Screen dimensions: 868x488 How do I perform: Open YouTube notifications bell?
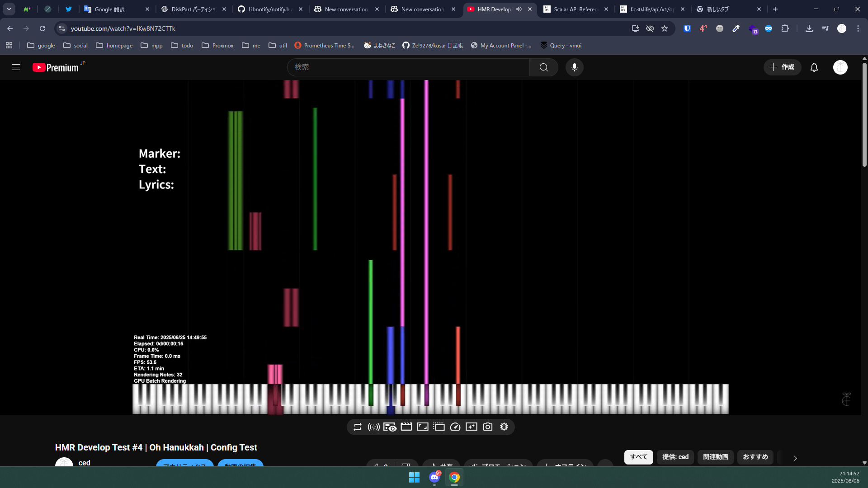tap(814, 67)
